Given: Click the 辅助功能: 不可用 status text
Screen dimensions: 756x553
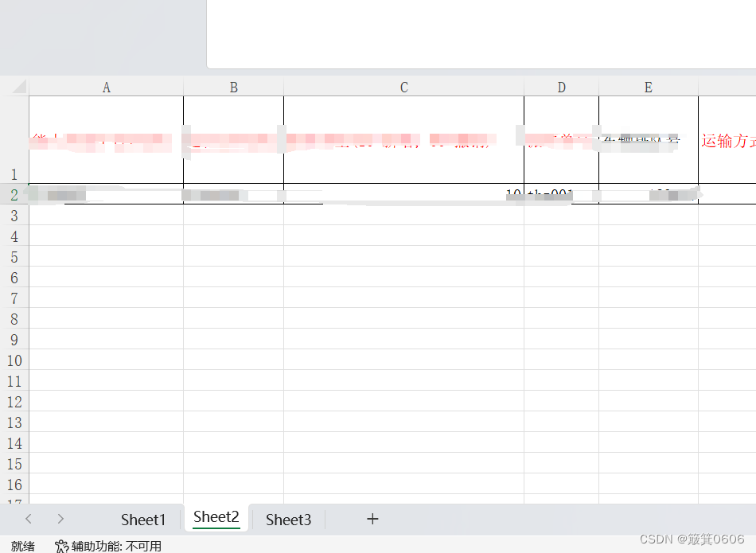Looking at the screenshot, I should tap(116, 547).
